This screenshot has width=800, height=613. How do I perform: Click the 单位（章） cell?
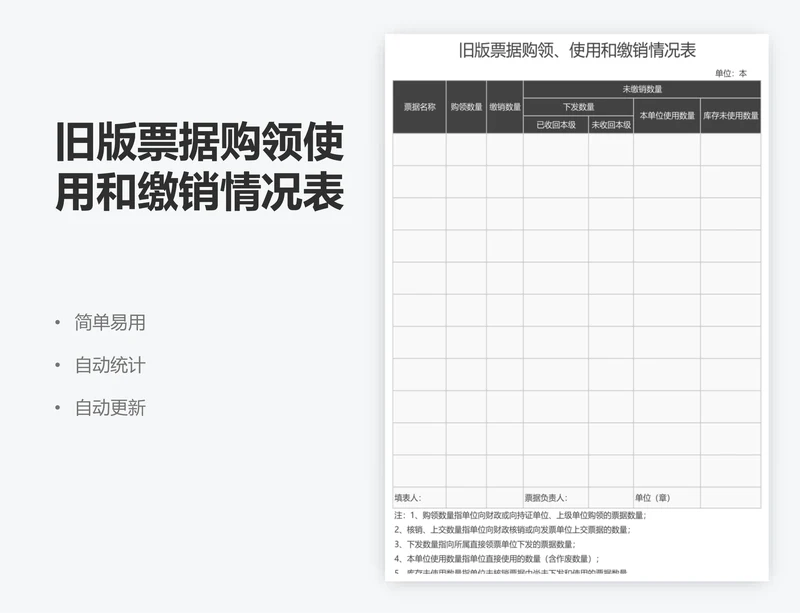click(667, 498)
